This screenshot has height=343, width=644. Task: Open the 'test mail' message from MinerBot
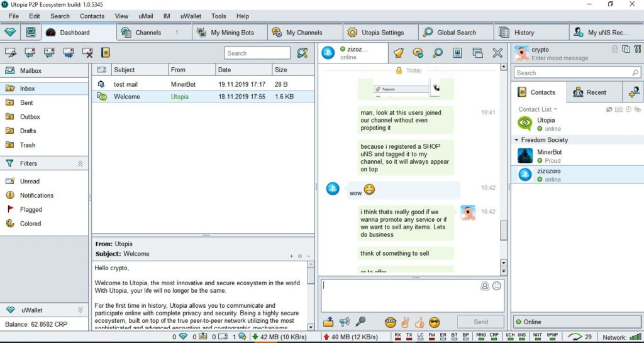coord(203,84)
